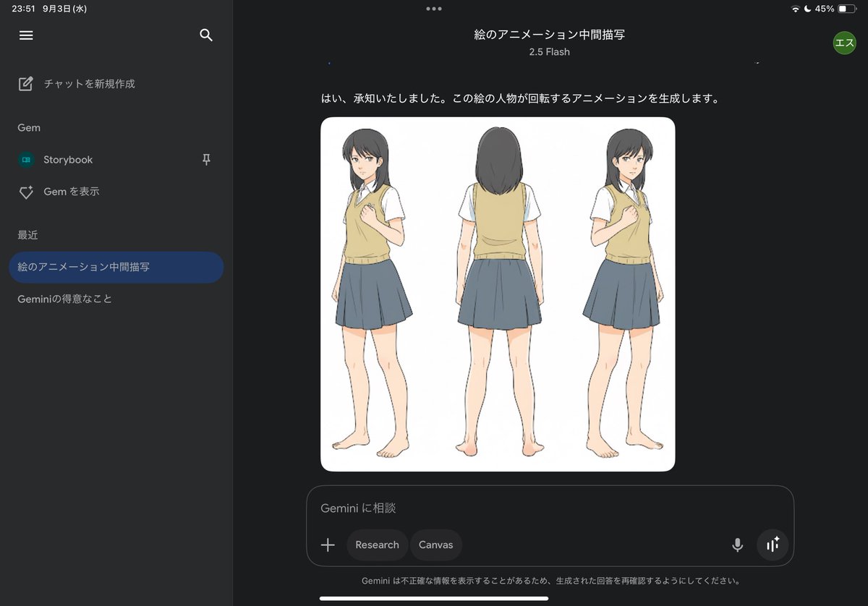Click the new chat pencil icon
The height and width of the screenshot is (606, 868).
tap(25, 84)
